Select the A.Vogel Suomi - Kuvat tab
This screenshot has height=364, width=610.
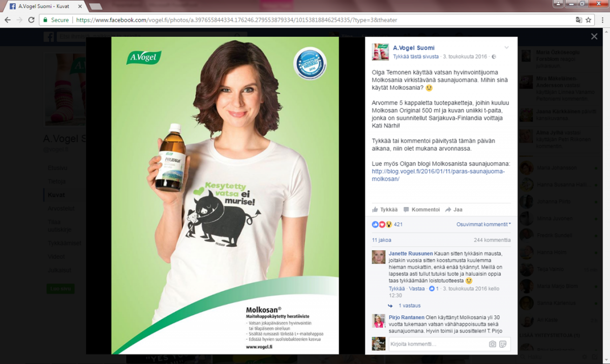coord(44,6)
